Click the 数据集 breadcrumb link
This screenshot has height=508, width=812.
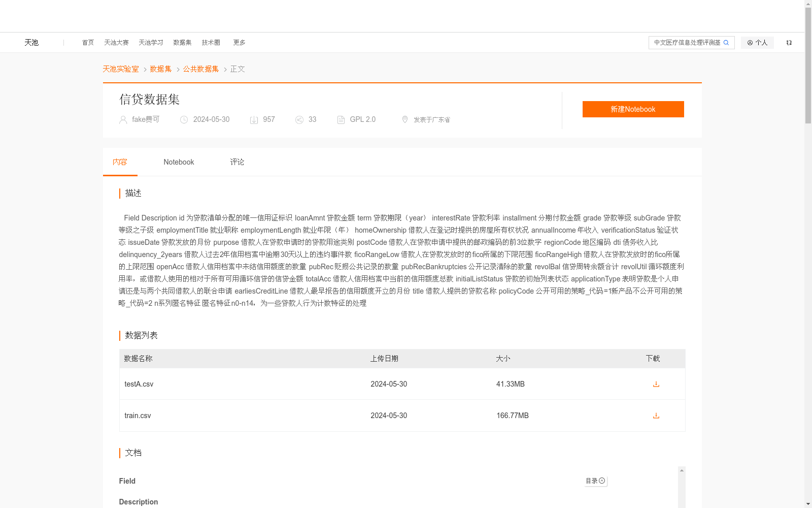pyautogui.click(x=161, y=69)
